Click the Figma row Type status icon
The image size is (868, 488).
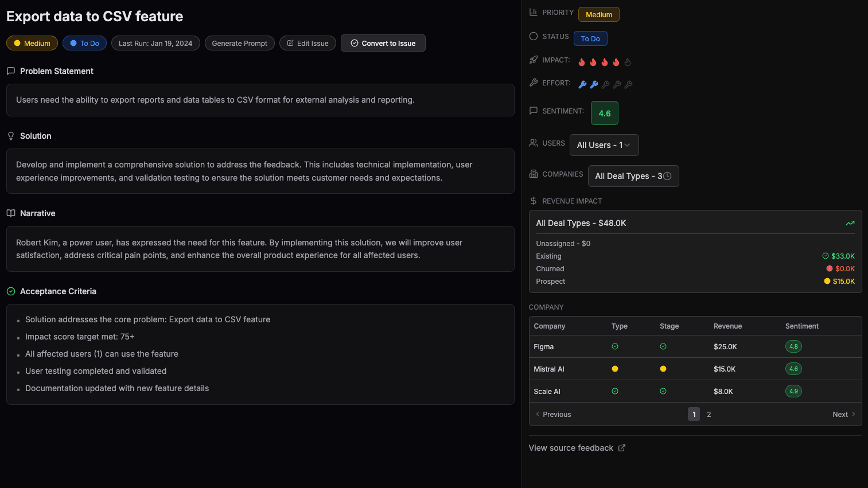coord(615,346)
